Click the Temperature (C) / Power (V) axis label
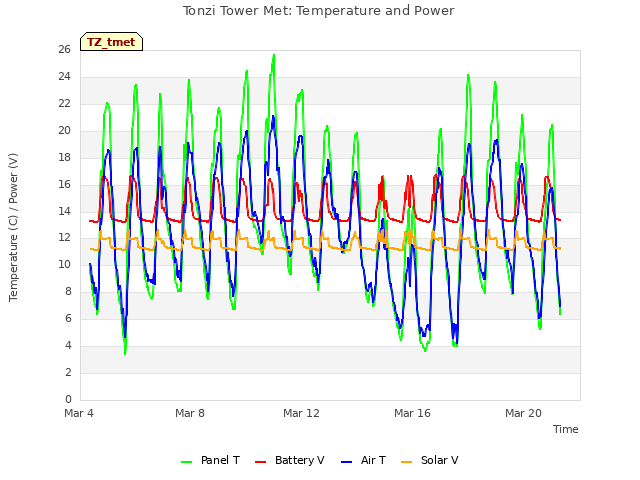The height and width of the screenshot is (480, 640). [x=13, y=227]
